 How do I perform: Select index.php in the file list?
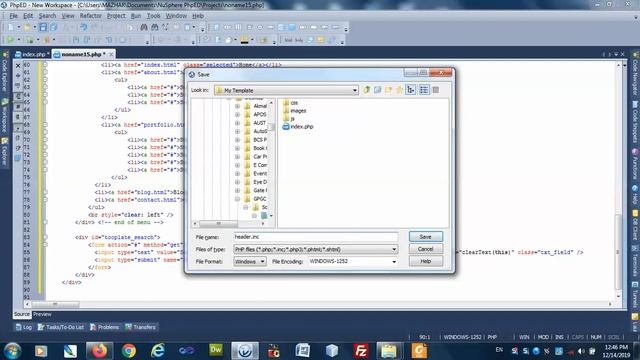click(298, 127)
